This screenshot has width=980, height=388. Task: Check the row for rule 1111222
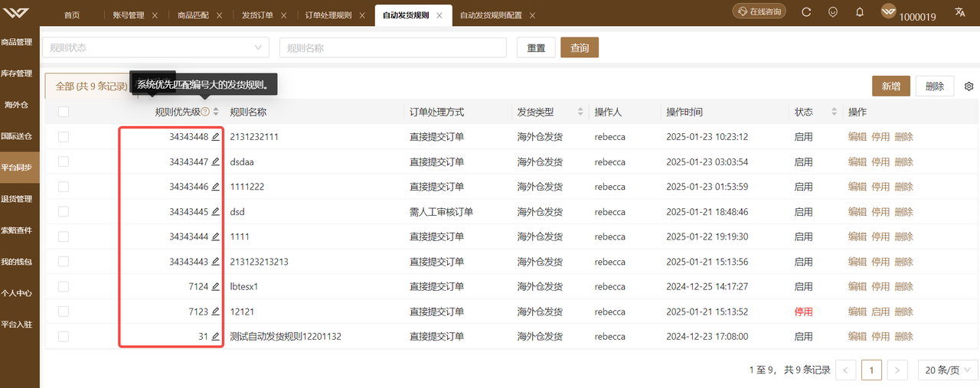click(64, 187)
